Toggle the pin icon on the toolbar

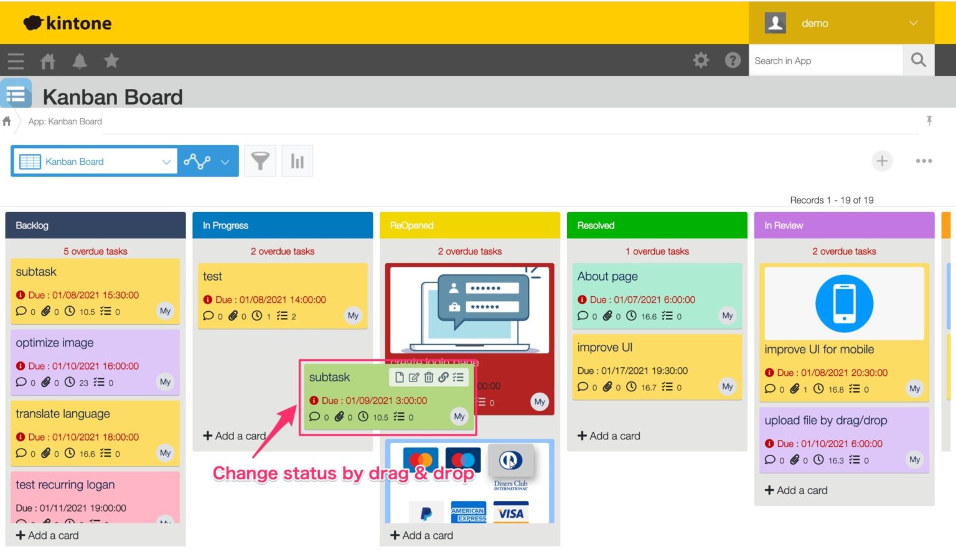click(929, 121)
